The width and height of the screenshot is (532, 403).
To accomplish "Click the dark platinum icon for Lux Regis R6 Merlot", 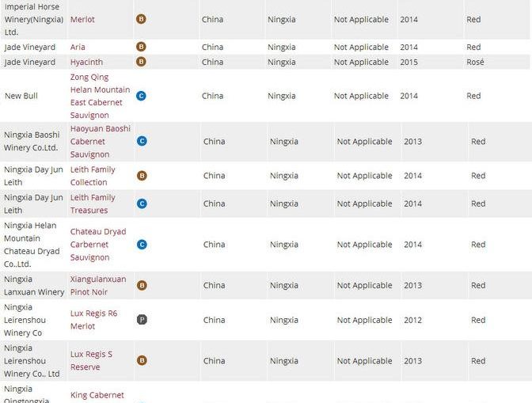I will coord(142,320).
